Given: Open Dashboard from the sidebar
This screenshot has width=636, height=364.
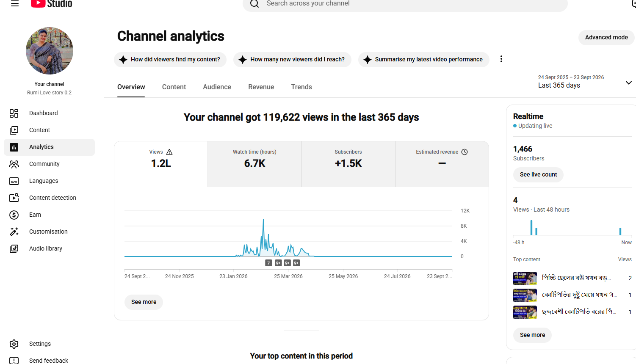Looking at the screenshot, I should [x=49, y=113].
